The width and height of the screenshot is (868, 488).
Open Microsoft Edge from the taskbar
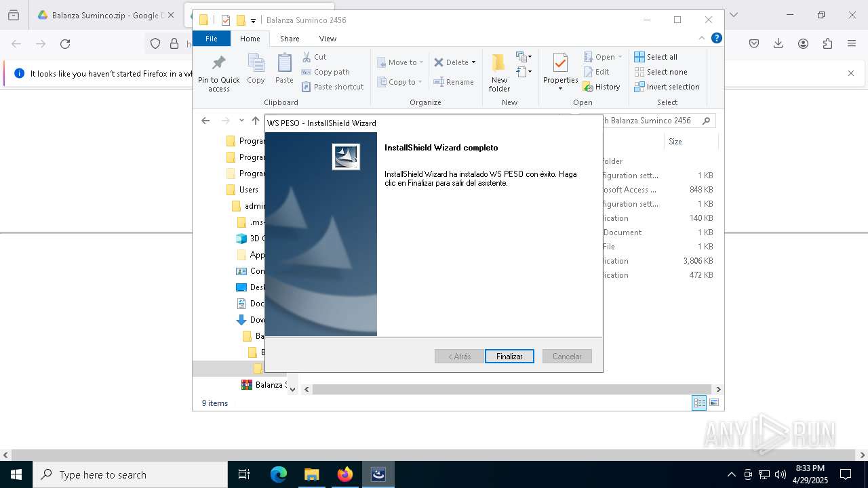pos(279,474)
